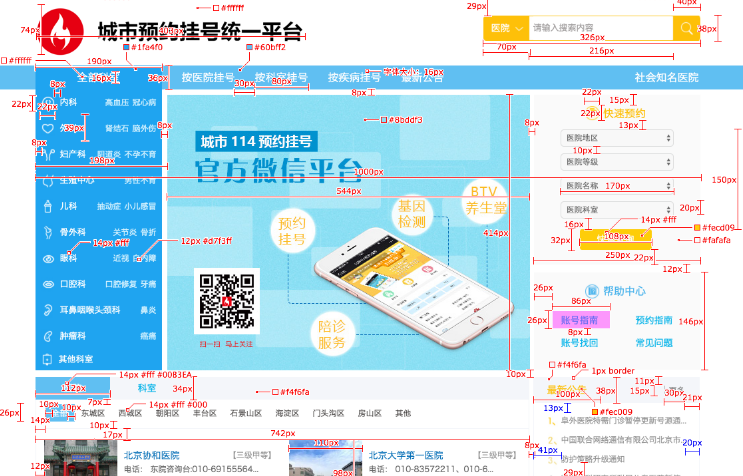
Task: Open the 按疾病挂号 nav item
Action: point(354,77)
